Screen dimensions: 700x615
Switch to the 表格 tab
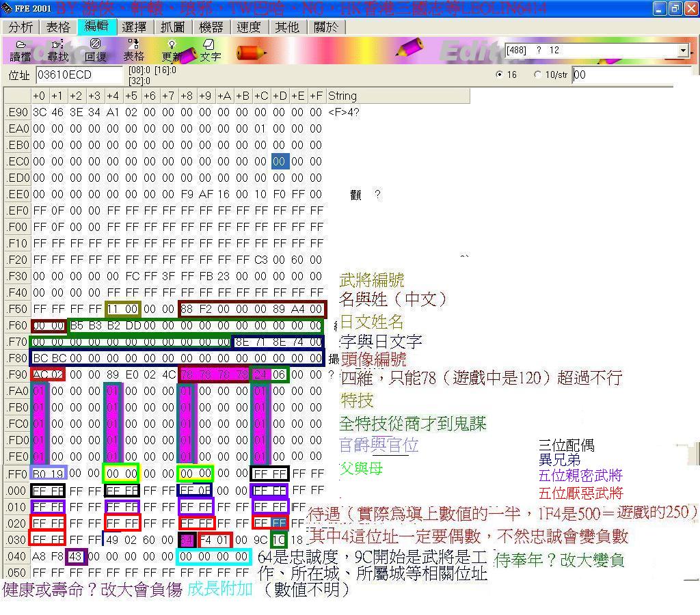[58, 27]
